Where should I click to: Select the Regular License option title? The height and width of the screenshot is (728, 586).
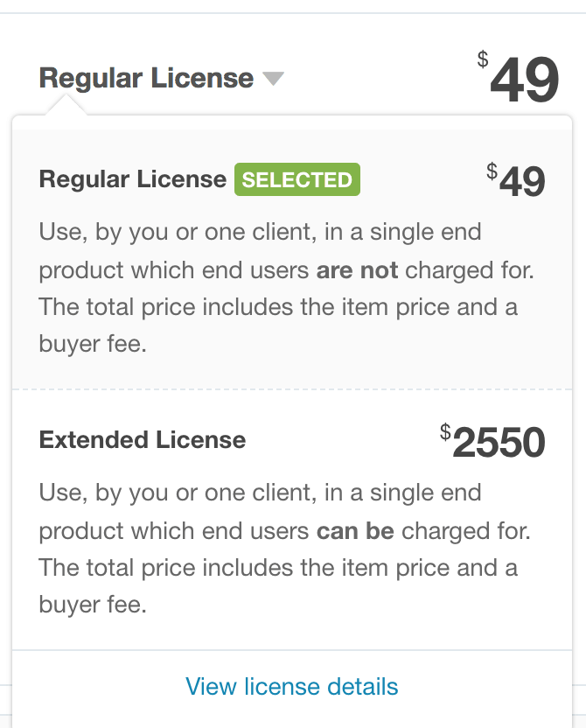pyautogui.click(x=132, y=179)
